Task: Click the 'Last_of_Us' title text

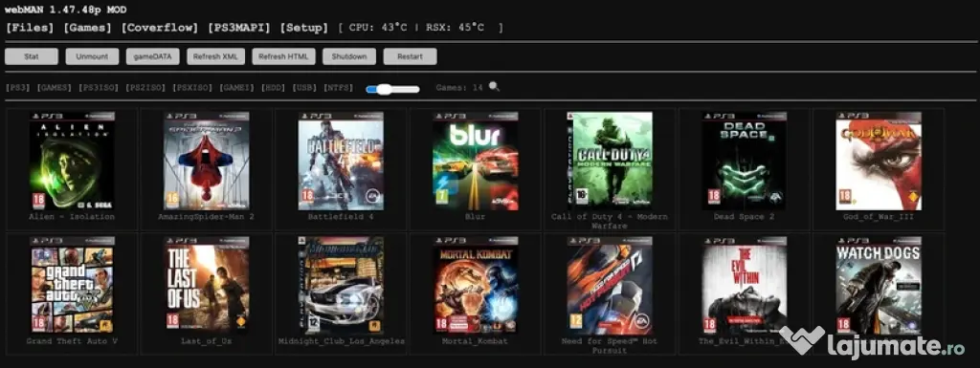Action: [207, 342]
